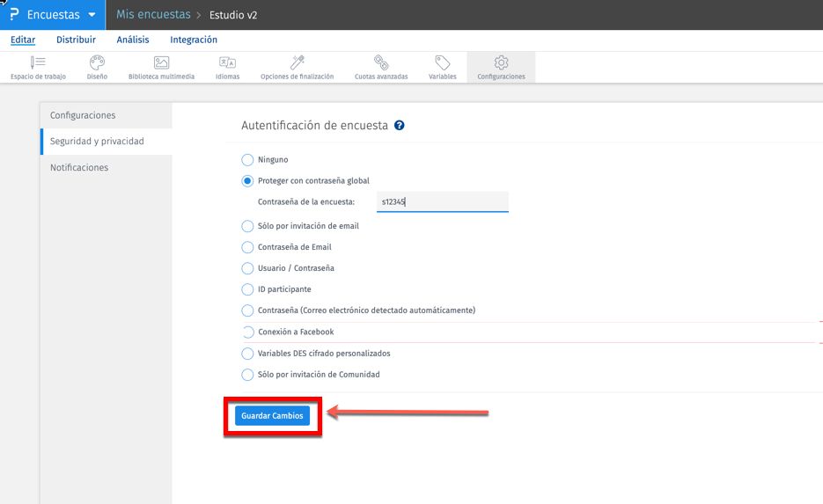
Task: Open the Cuotas avanzadas icon
Action: click(x=381, y=63)
